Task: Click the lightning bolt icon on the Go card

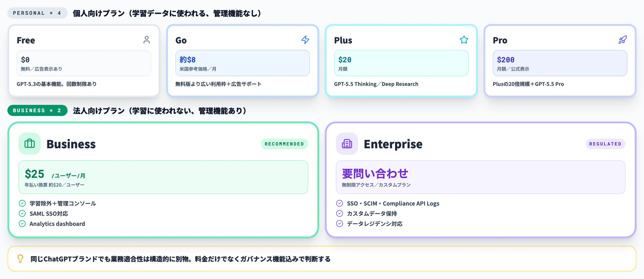Action: click(x=305, y=40)
